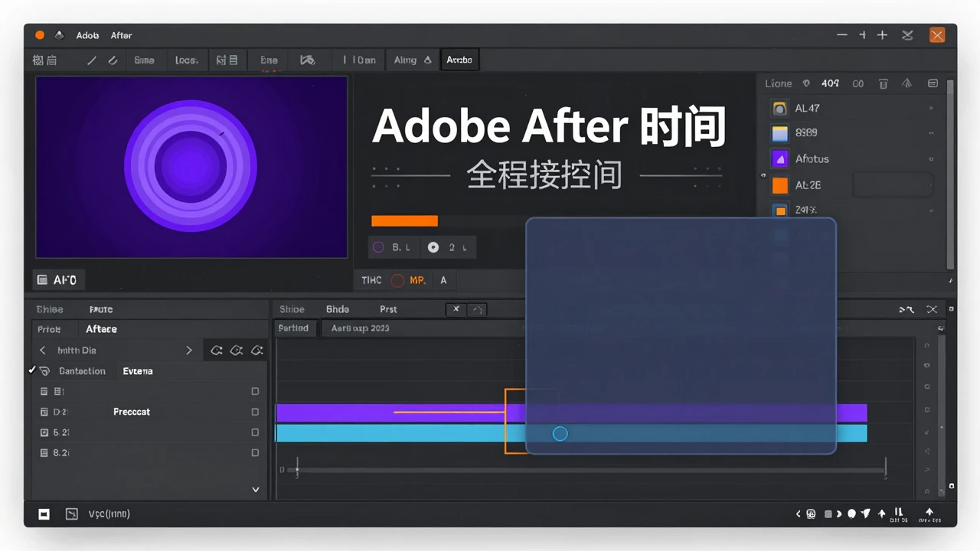This screenshot has width=980, height=551.
Task: Select the straight line pen tool in toolbar
Action: pos(92,60)
